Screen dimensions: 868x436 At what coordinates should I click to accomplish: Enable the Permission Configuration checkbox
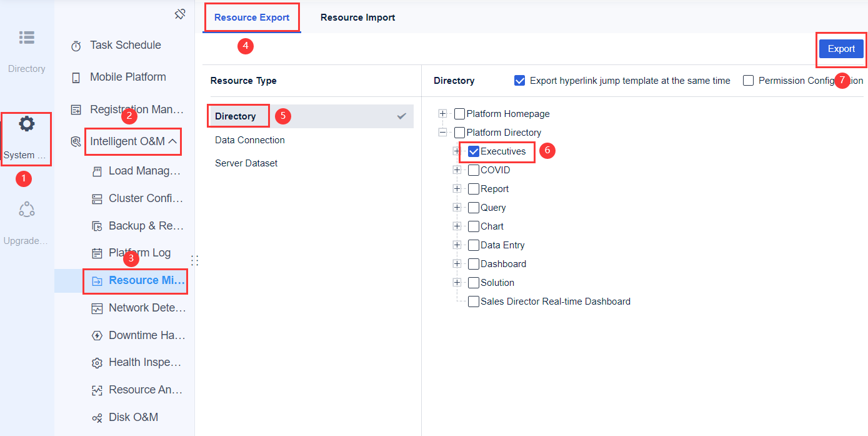click(748, 81)
